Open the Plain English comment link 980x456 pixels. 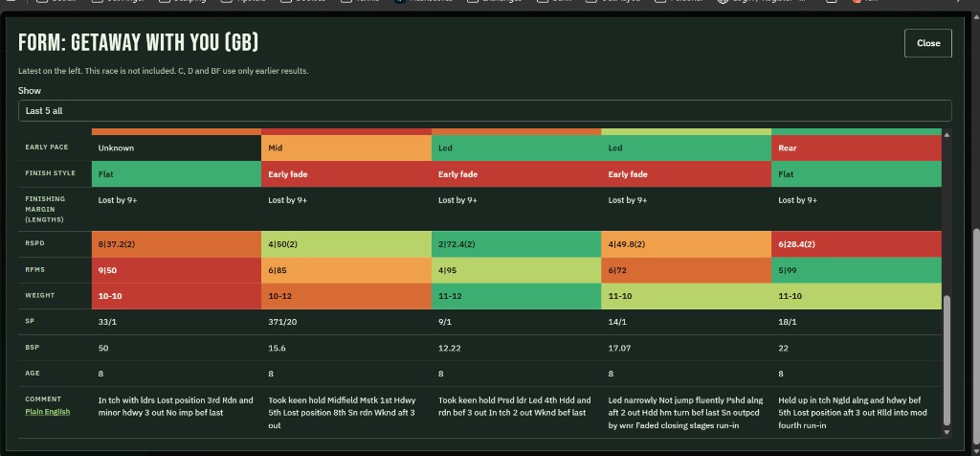(48, 412)
